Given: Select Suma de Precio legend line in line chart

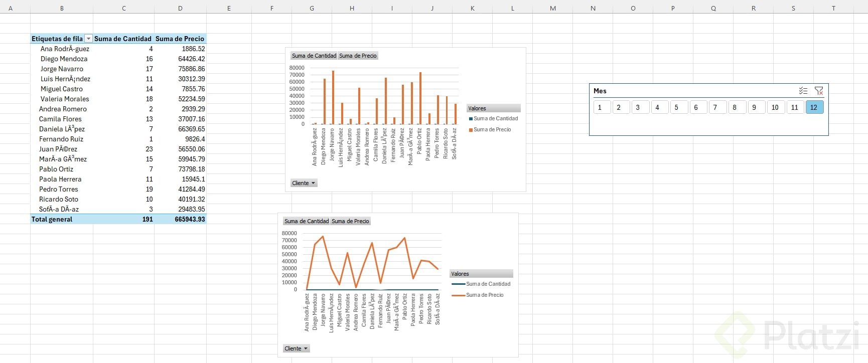Looking at the screenshot, I should coord(459,295).
